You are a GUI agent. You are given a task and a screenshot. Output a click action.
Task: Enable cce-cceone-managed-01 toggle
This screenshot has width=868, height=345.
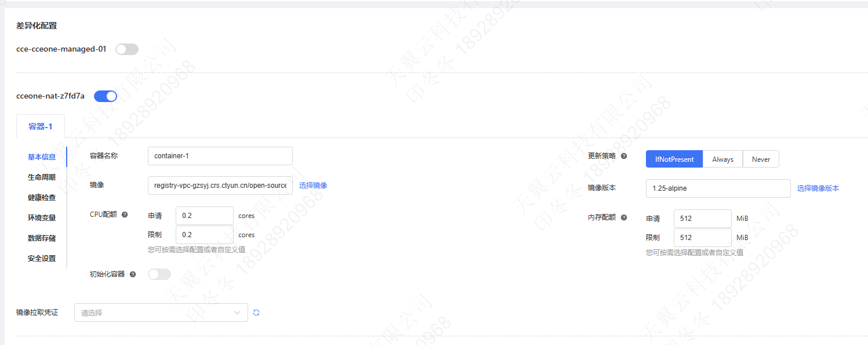[x=127, y=49]
